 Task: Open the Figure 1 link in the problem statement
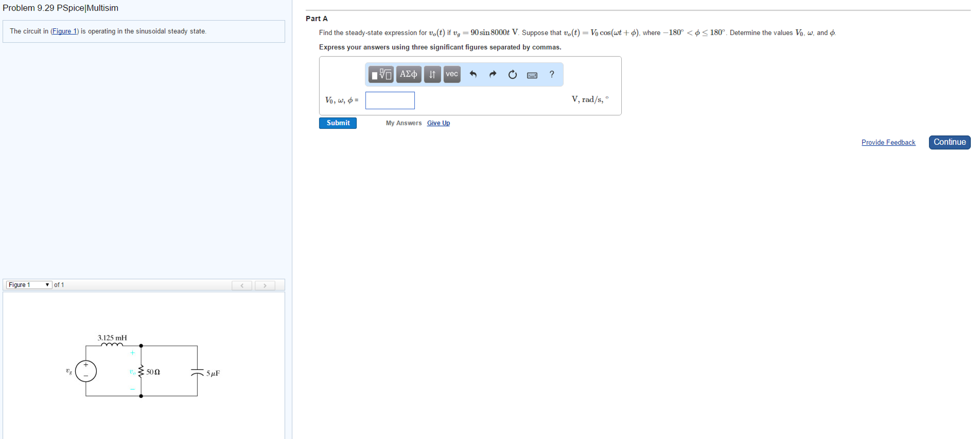coord(65,31)
